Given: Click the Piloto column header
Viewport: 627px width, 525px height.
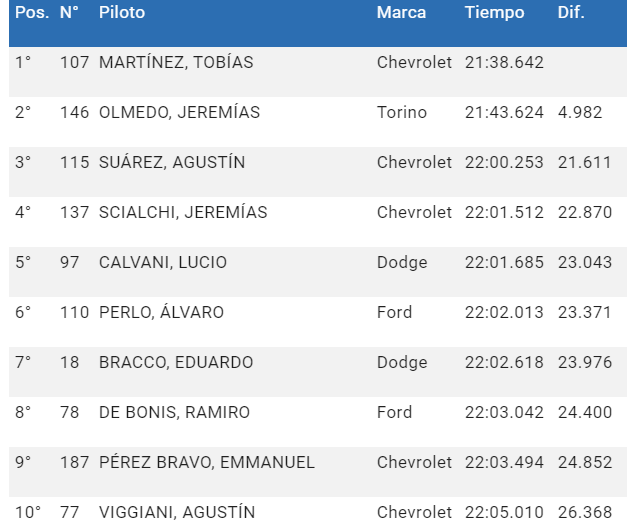Looking at the screenshot, I should pos(122,13).
